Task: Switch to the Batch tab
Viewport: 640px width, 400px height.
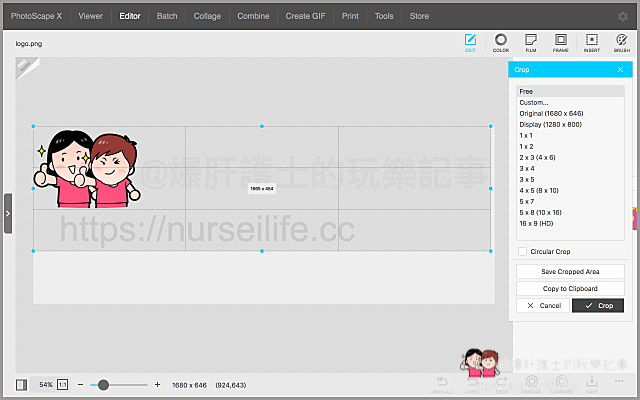Action: coord(167,16)
